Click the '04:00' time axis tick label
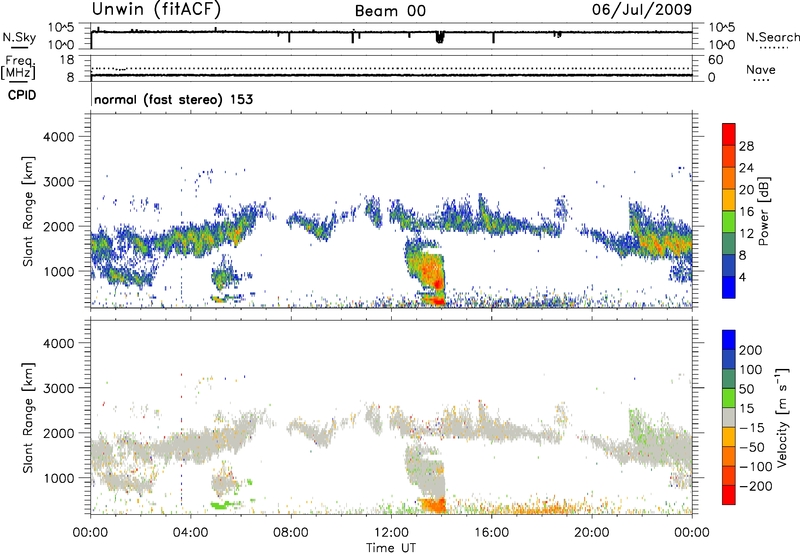 coord(191,533)
